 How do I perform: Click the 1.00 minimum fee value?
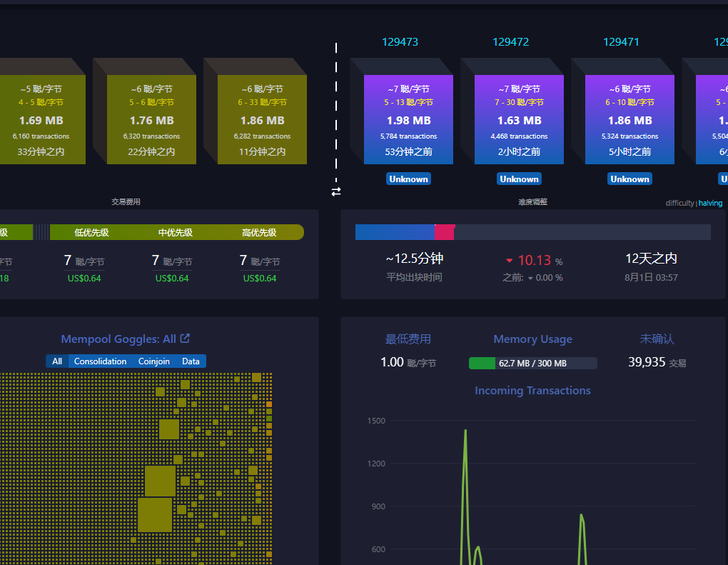tap(393, 362)
